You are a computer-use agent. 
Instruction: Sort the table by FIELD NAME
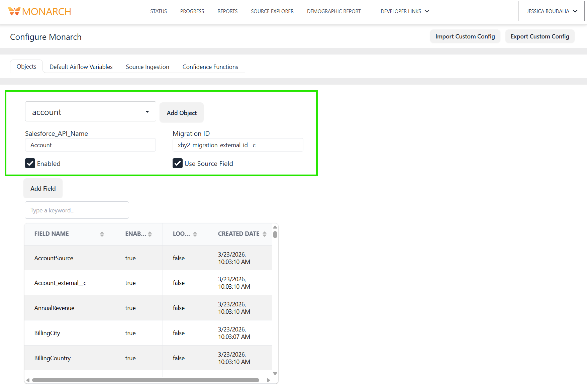102,234
